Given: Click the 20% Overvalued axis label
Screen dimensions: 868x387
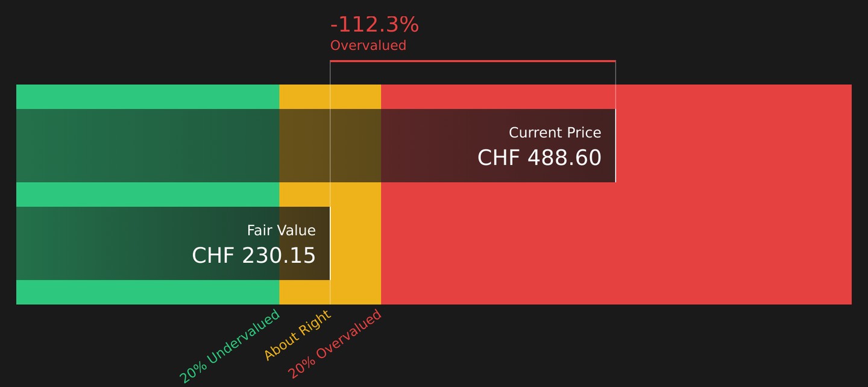Looking at the screenshot, I should click(335, 344).
